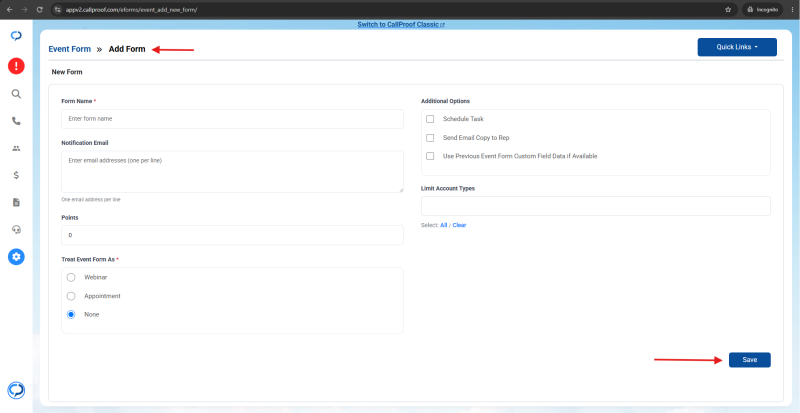Click the site info icon in address bar
The height and width of the screenshot is (413, 800).
pyautogui.click(x=58, y=10)
